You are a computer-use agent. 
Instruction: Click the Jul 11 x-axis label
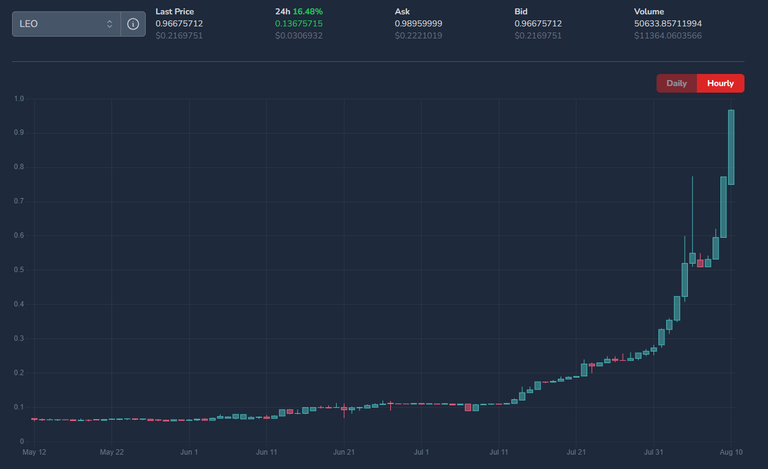[x=499, y=452]
